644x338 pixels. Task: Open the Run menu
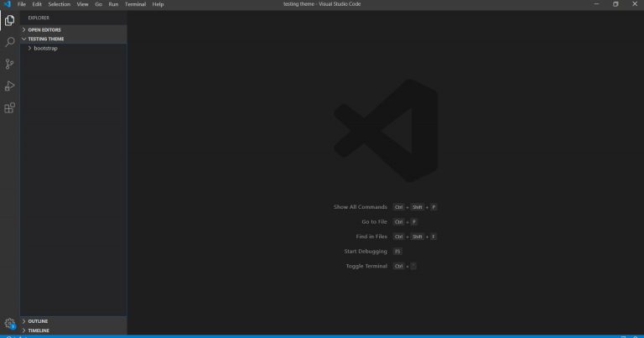(113, 4)
